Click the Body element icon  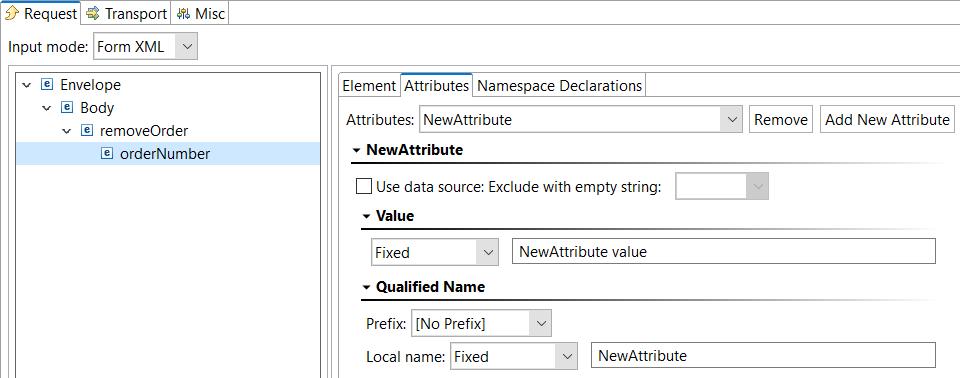(67, 108)
